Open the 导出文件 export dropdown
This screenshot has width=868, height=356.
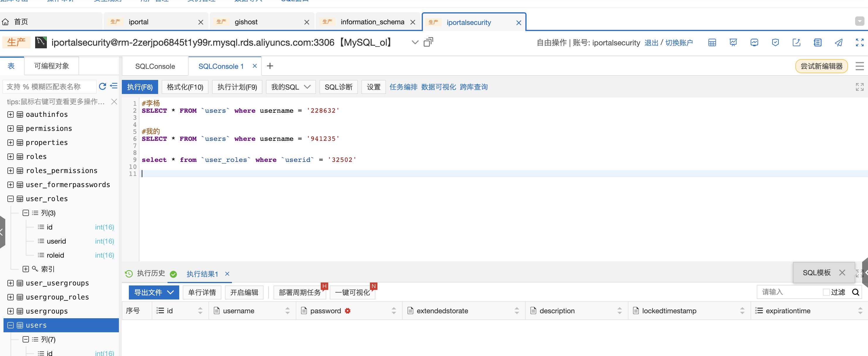point(154,292)
